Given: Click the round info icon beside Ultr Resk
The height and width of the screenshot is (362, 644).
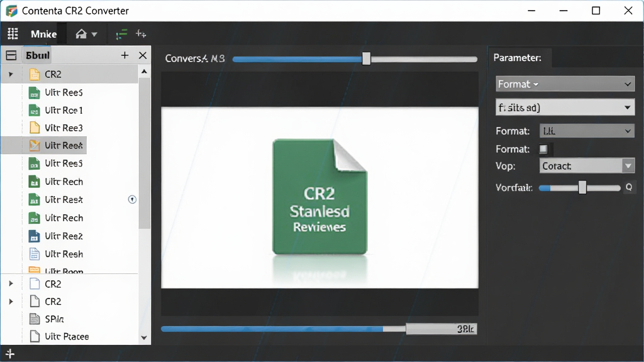Looking at the screenshot, I should pos(132,199).
